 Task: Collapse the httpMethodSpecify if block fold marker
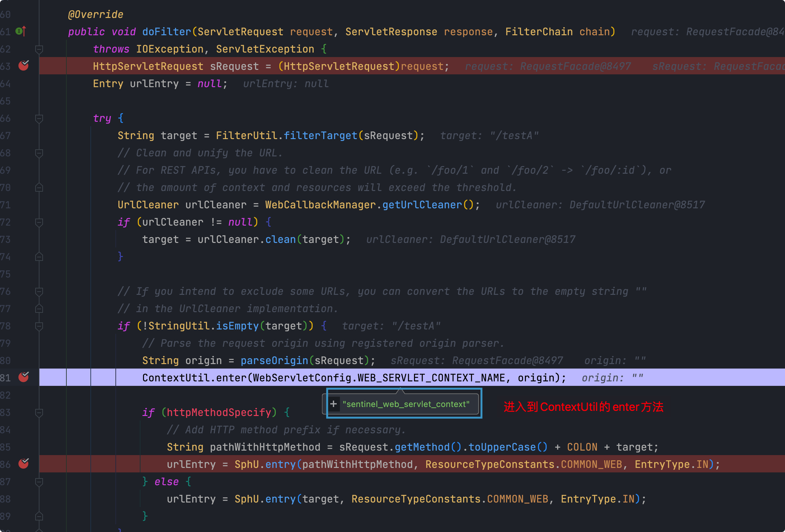39,412
